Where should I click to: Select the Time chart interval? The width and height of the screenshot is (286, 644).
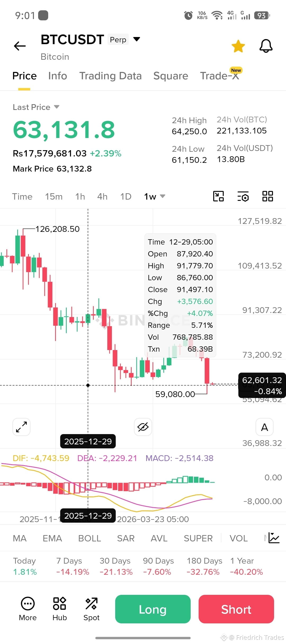(22, 197)
